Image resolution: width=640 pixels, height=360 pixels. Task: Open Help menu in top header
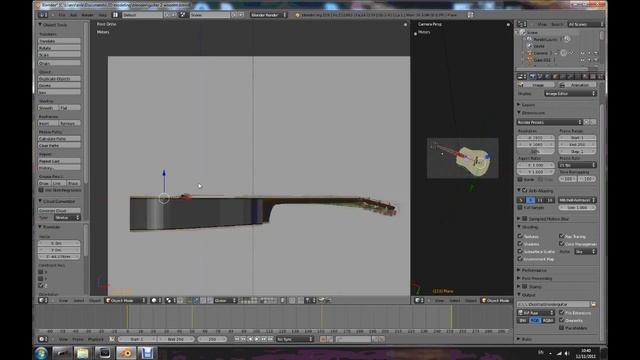[x=102, y=15]
